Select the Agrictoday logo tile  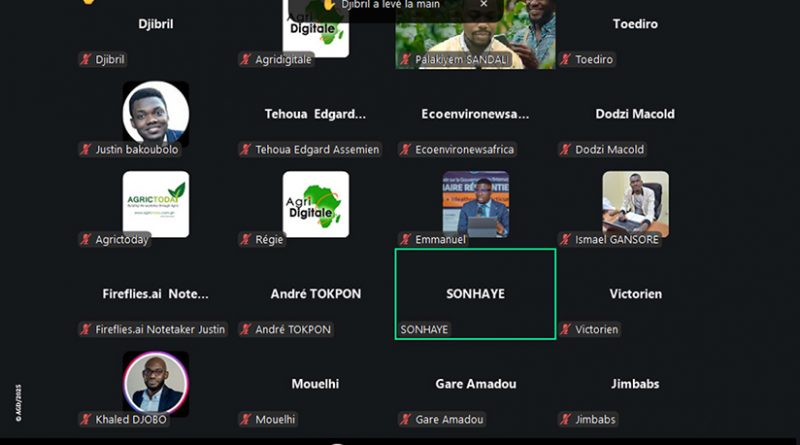pos(156,204)
